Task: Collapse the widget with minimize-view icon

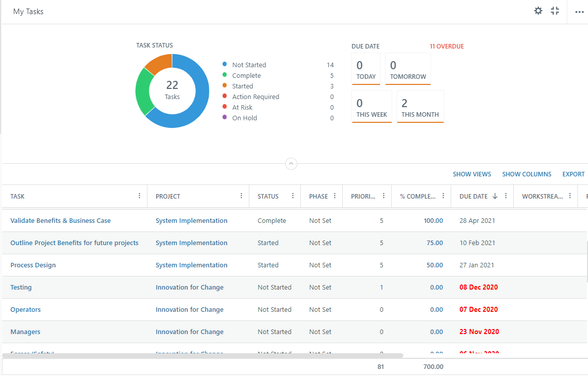Action: pyautogui.click(x=555, y=11)
